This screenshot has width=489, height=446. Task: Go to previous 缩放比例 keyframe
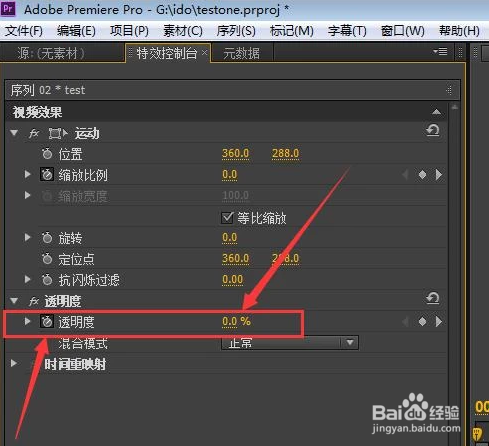pos(405,174)
